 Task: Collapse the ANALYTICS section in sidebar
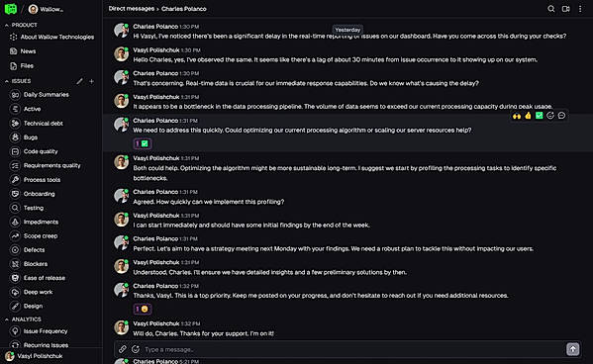[6, 319]
